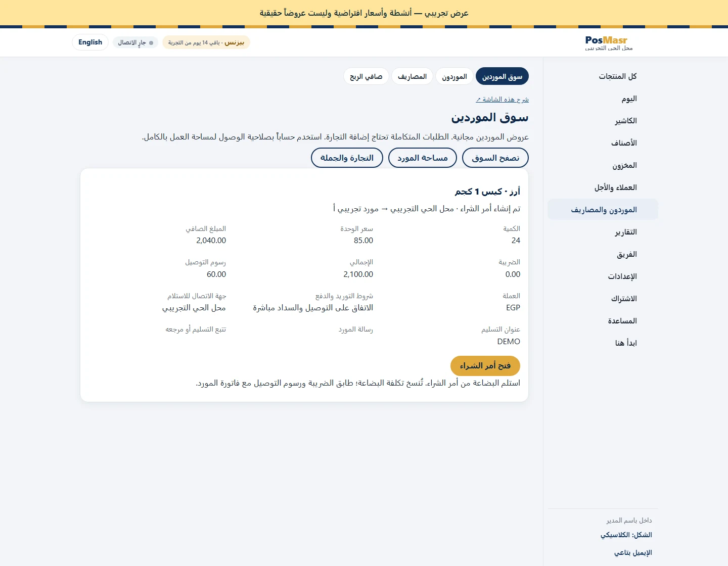Viewport: 728px width, 566px height.
Task: Click the 'جارٍ الاتصال' connection status badge
Action: pyautogui.click(x=135, y=43)
